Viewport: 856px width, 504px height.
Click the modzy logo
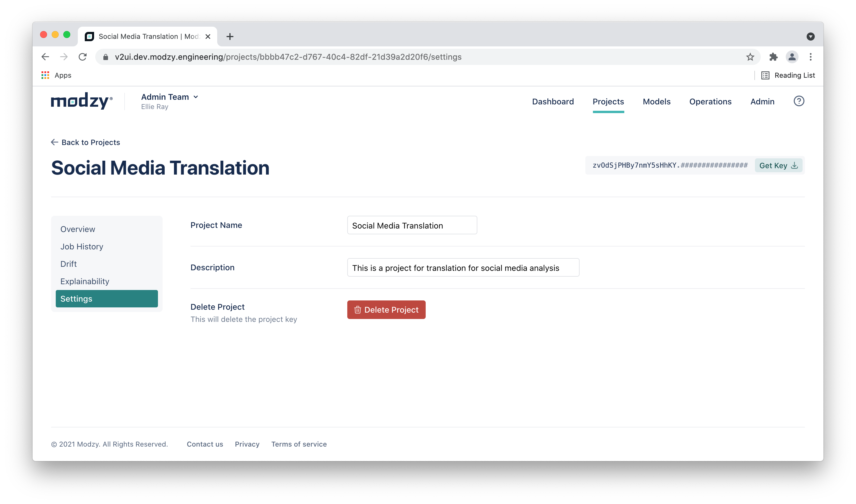[x=82, y=101]
